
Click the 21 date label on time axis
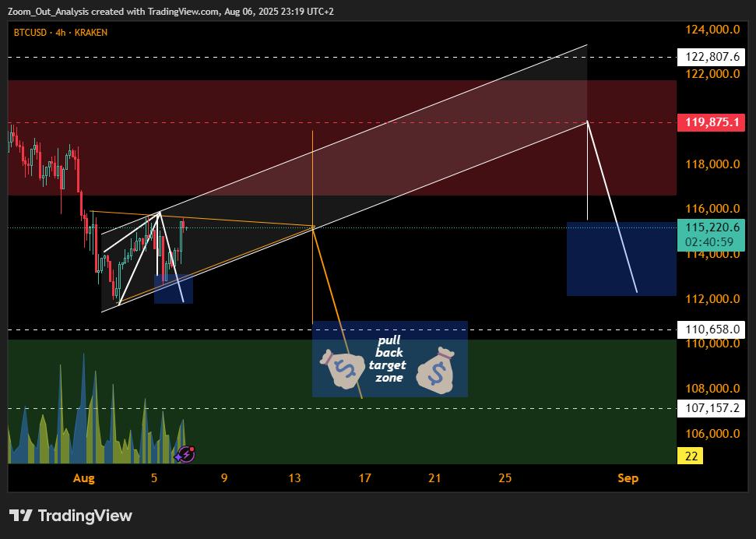click(435, 478)
